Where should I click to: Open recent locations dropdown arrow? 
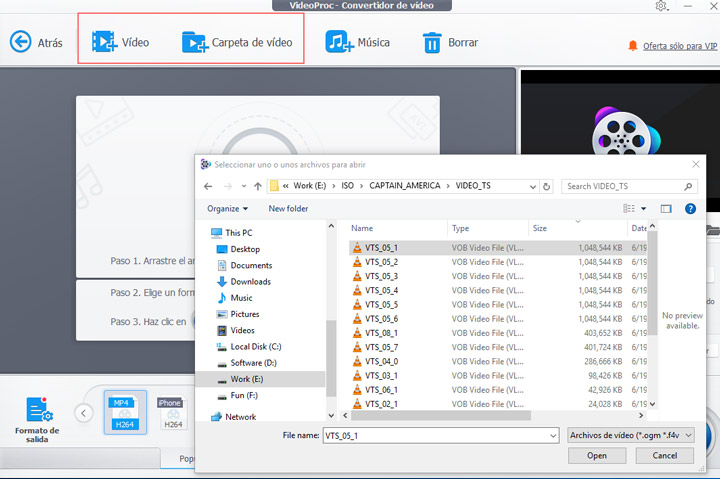click(244, 186)
